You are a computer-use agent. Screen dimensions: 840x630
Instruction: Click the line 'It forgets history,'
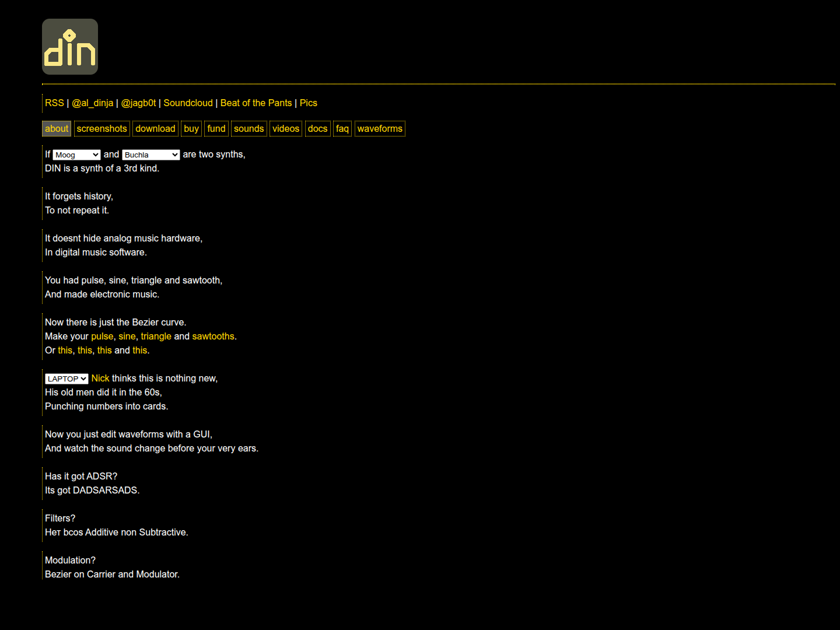[79, 197]
